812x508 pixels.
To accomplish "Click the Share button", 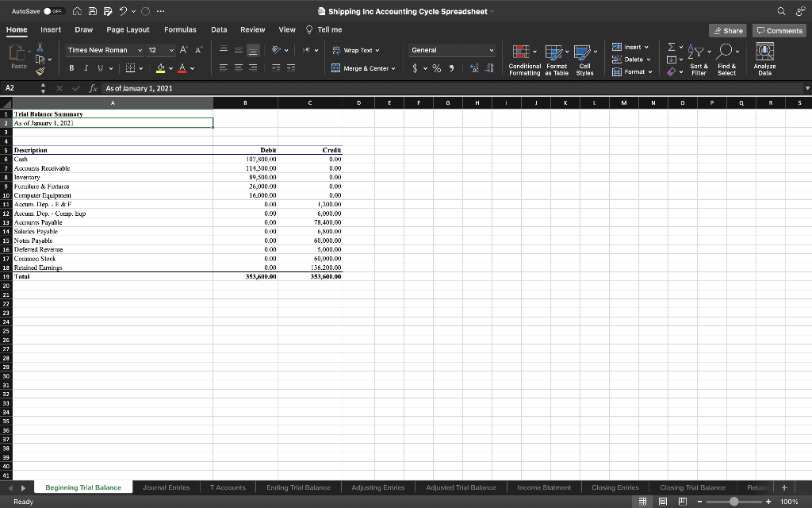I will point(728,31).
